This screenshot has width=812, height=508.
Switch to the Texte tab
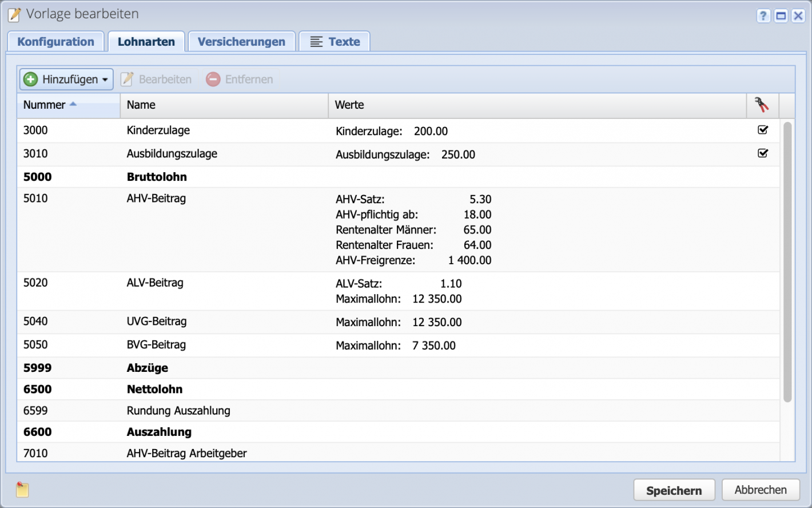click(335, 42)
